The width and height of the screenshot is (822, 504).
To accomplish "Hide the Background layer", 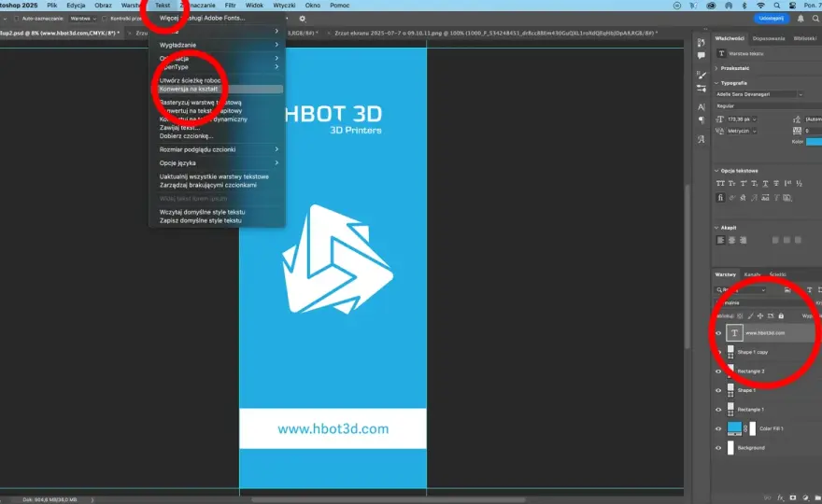I will point(718,448).
